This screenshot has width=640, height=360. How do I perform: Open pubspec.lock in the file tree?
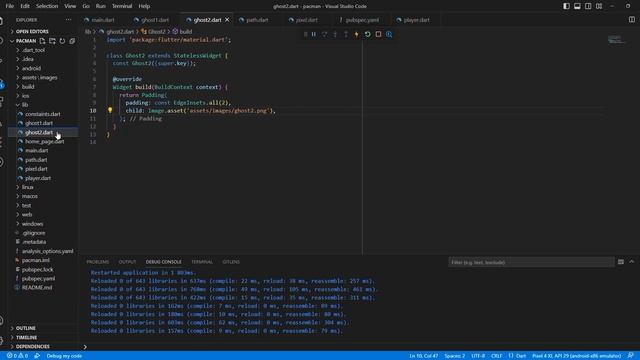38,269
